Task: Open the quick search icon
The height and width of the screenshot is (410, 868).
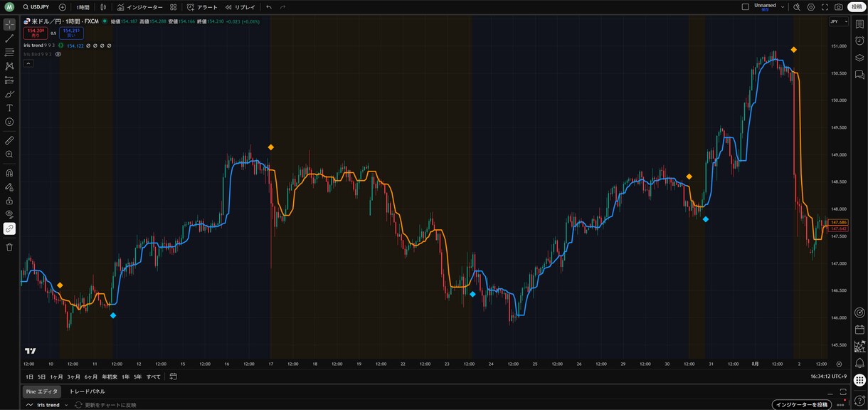Action: point(797,7)
